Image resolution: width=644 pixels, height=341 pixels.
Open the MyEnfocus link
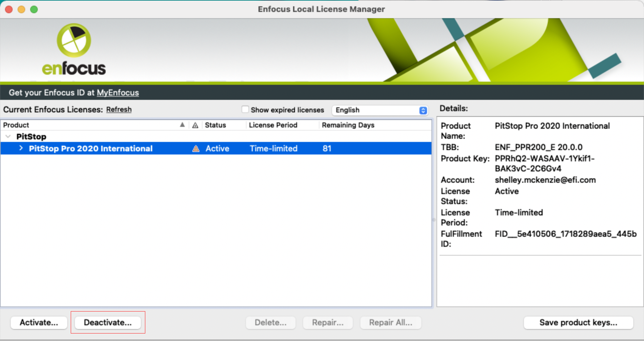[118, 93]
